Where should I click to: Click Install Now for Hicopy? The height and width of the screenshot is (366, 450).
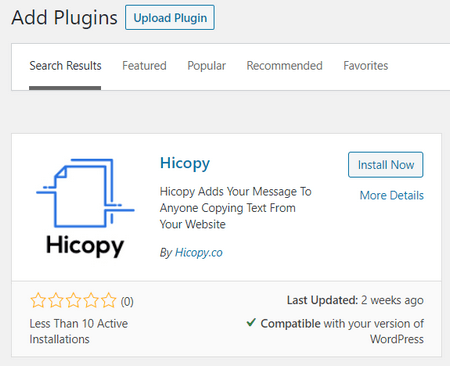tap(386, 165)
